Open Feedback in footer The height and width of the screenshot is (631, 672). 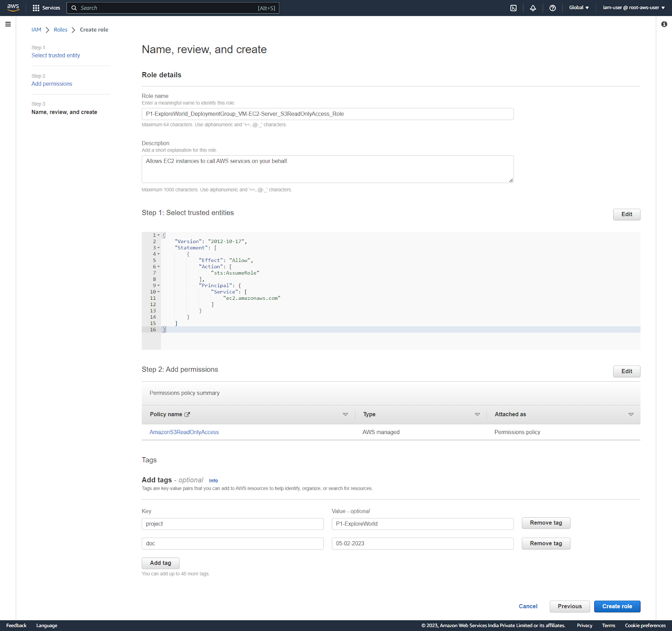(x=16, y=626)
